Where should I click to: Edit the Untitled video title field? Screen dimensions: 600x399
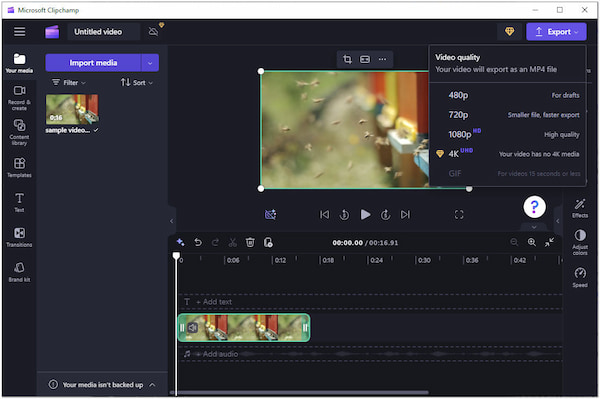tap(103, 32)
